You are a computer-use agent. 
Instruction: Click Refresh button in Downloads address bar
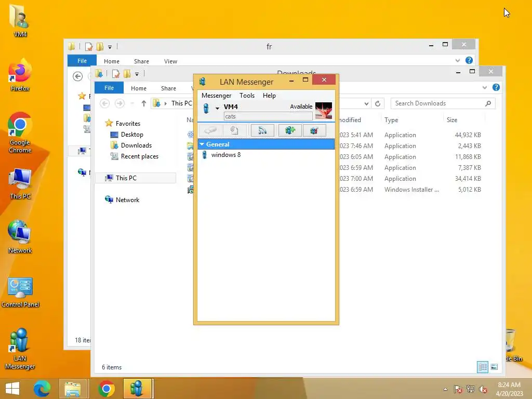[x=377, y=103]
